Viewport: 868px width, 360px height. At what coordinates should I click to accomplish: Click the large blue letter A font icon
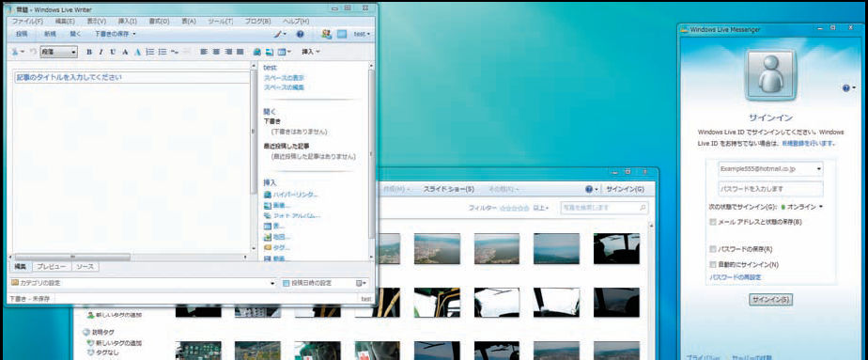click(138, 52)
